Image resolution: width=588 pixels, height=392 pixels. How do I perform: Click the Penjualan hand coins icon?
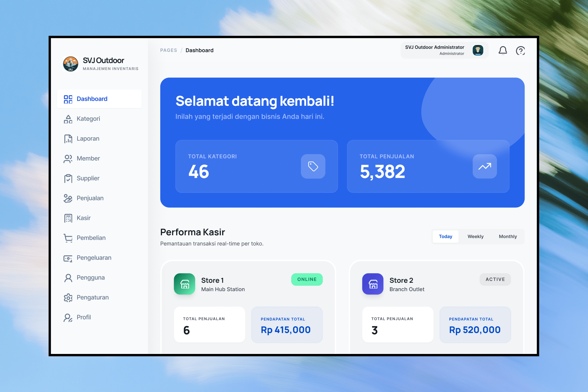68,198
